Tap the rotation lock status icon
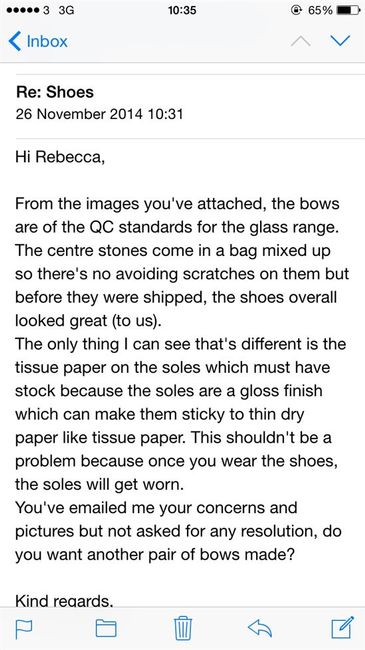This screenshot has width=365, height=650. click(297, 10)
